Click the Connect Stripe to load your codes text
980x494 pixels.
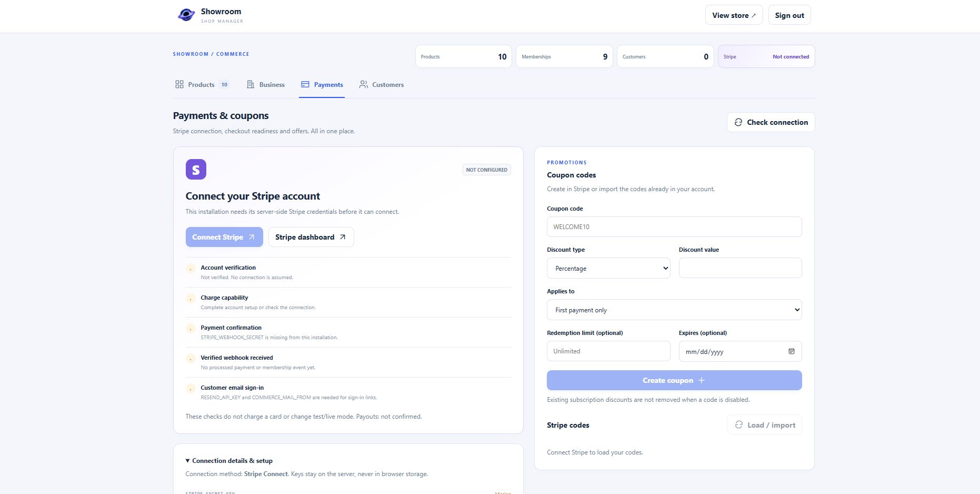pos(595,452)
